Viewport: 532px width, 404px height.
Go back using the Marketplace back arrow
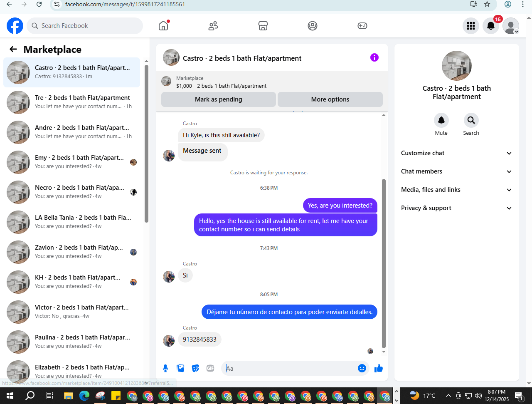13,49
